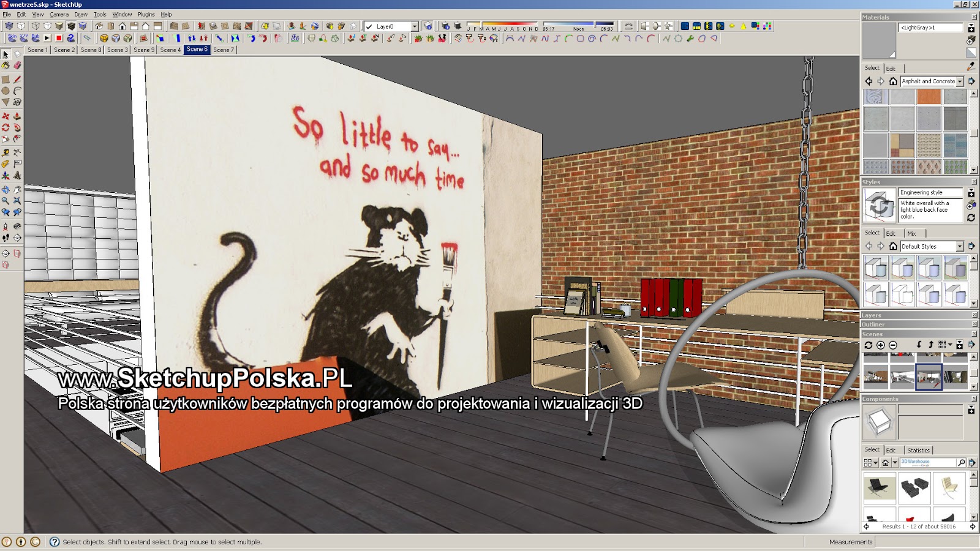The height and width of the screenshot is (551, 980).
Task: Switch to the Iso standard view
Action: (99, 26)
